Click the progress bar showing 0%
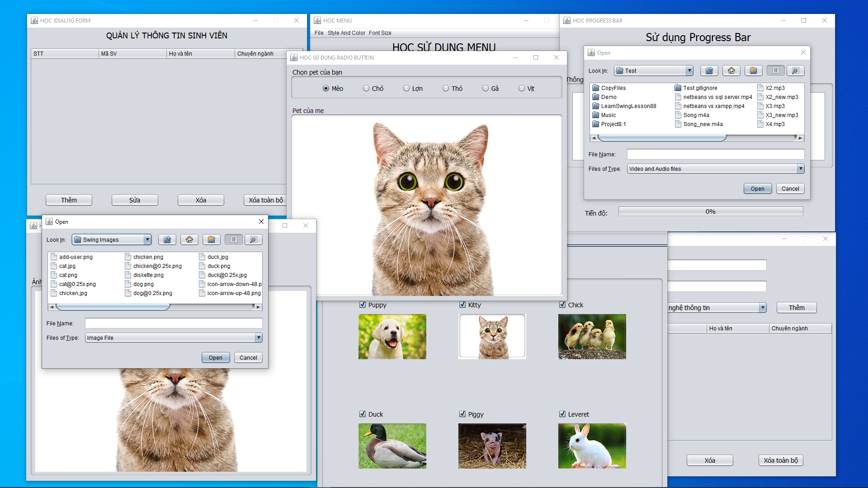This screenshot has height=488, width=868. click(x=710, y=211)
